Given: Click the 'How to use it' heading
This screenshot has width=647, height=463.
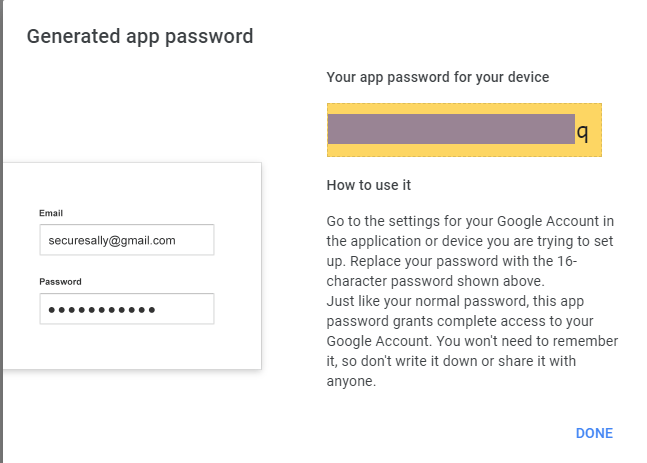Looking at the screenshot, I should [x=369, y=185].
